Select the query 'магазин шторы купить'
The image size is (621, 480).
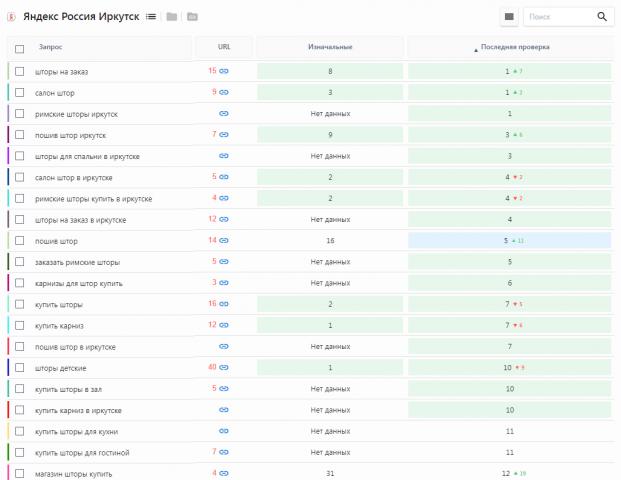(x=74, y=474)
